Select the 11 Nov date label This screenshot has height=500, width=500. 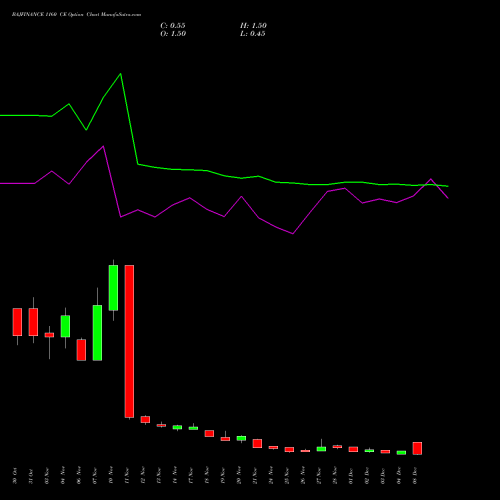(x=127, y=476)
